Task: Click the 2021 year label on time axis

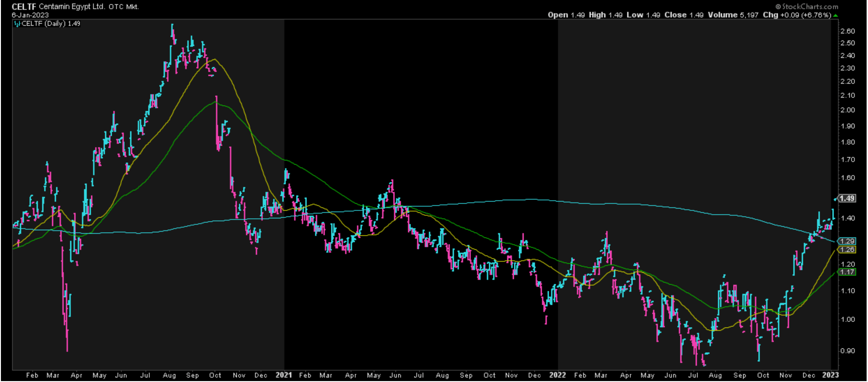Action: (284, 375)
